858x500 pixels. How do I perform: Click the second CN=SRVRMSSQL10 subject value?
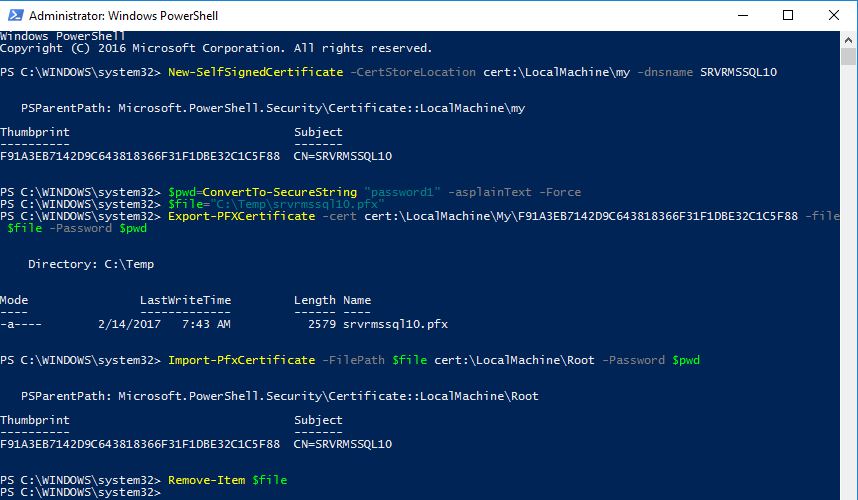pyautogui.click(x=343, y=444)
